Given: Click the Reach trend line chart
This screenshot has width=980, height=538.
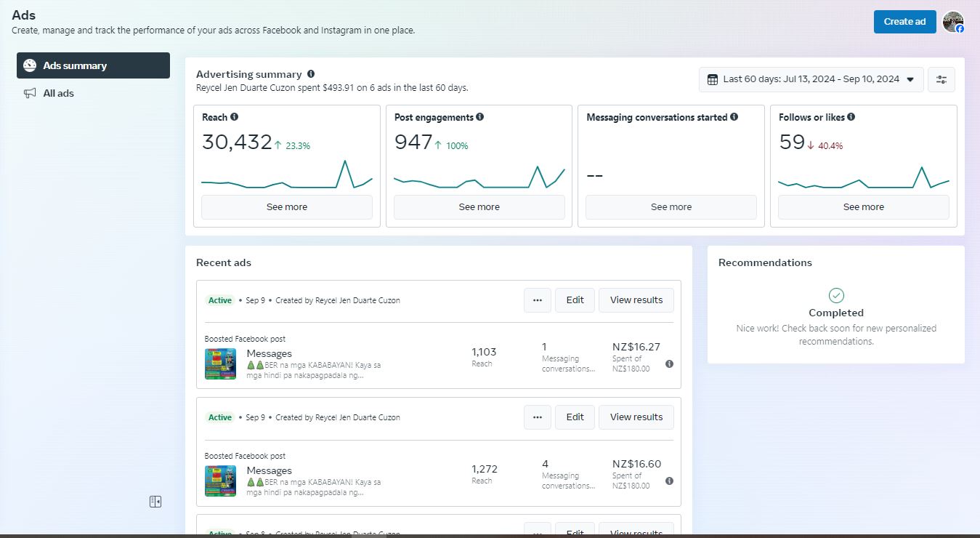Looking at the screenshot, I should (287, 175).
